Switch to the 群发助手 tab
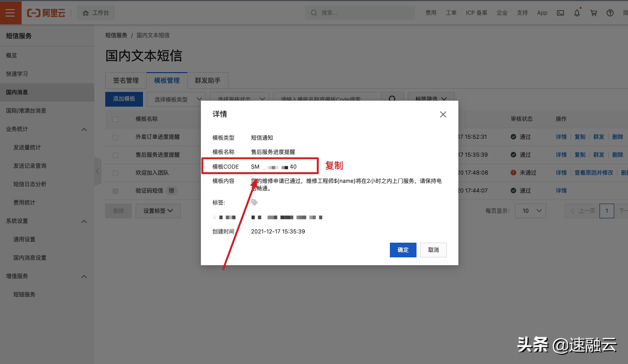 pos(208,80)
